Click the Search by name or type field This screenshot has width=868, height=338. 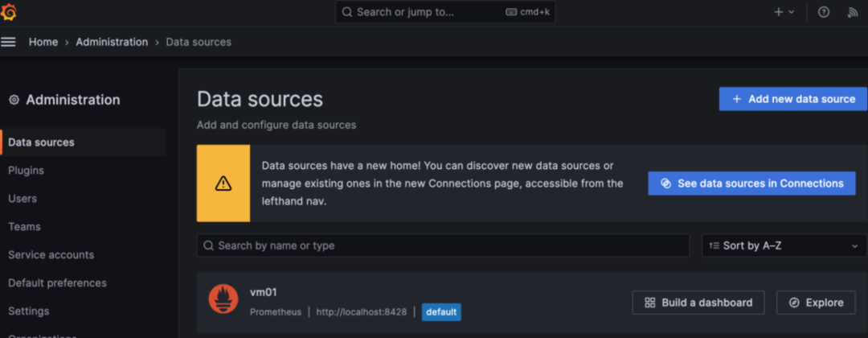click(443, 245)
